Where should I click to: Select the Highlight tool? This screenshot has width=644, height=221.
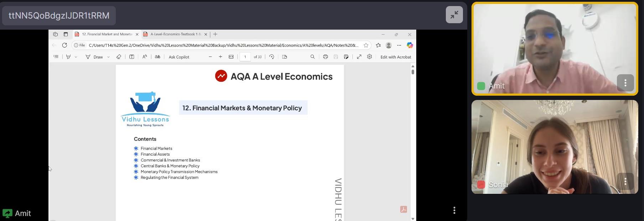coord(68,57)
